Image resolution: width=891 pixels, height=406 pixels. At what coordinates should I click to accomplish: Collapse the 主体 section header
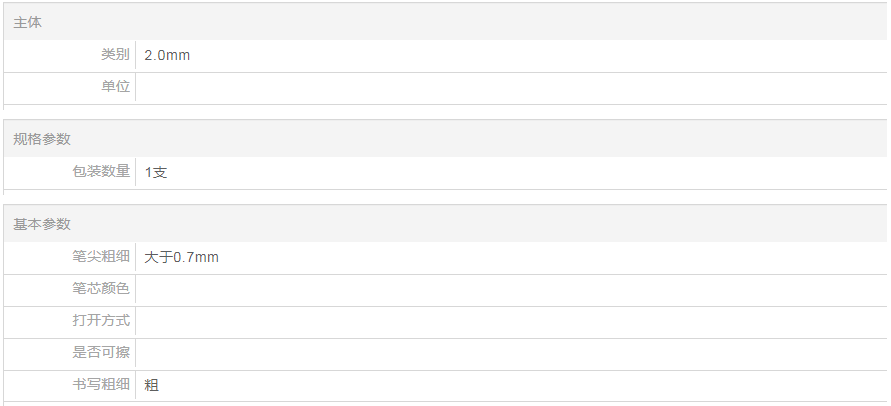point(28,22)
